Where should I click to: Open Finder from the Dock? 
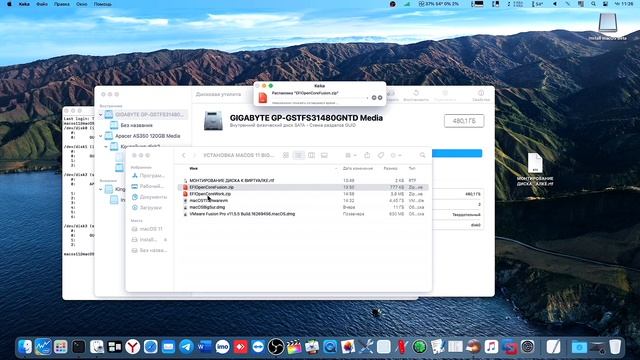click(25, 347)
